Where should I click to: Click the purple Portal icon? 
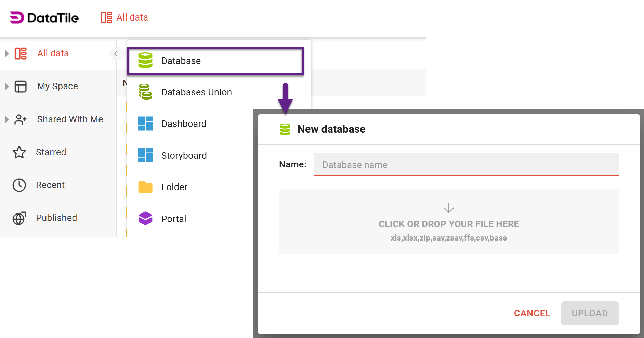coord(145,218)
